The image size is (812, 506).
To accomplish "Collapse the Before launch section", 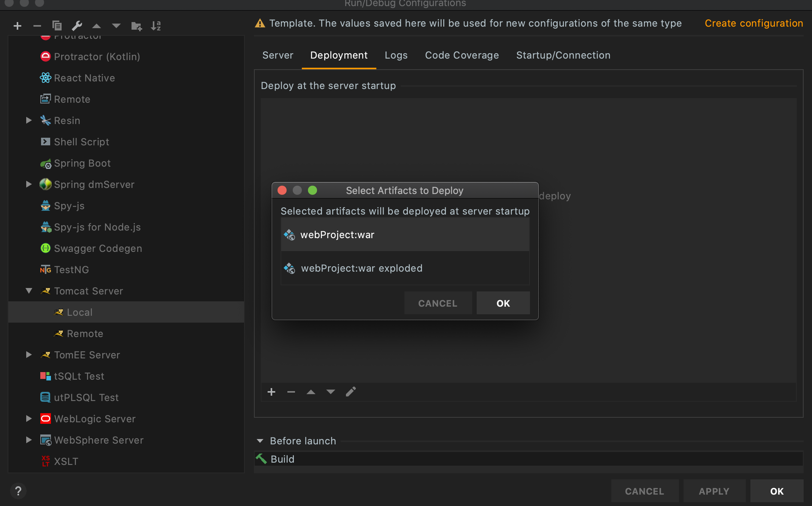I will [260, 441].
